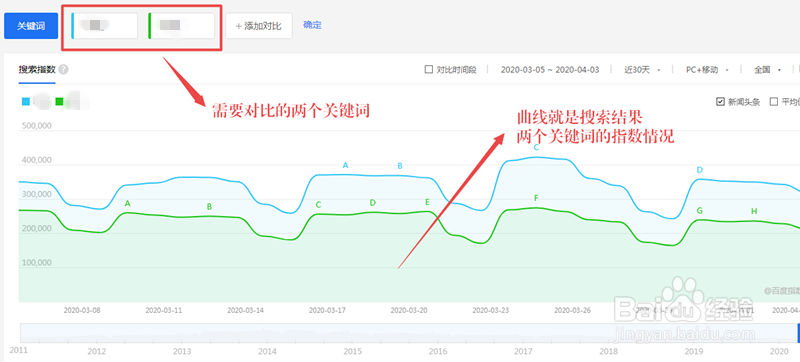The image size is (800, 362).
Task: Click the 2017 year label on timeline
Action: pyautogui.click(x=523, y=351)
